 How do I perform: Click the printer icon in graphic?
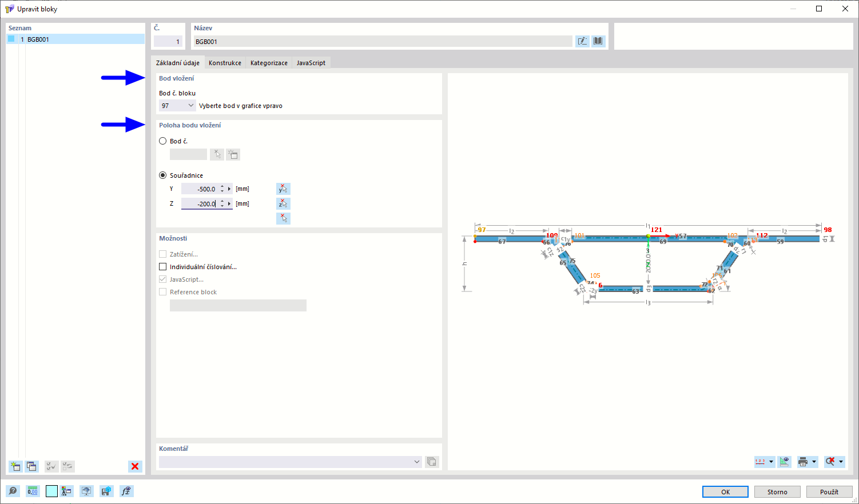coord(803,462)
